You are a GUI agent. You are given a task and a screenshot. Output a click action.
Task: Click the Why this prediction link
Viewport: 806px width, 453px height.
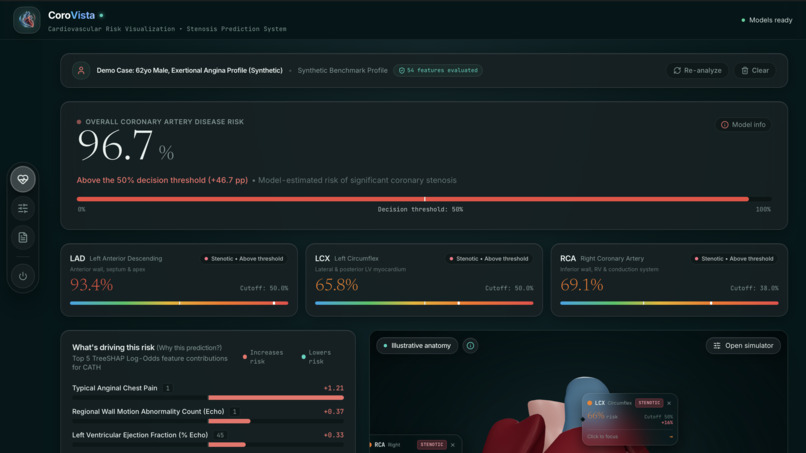click(x=189, y=348)
